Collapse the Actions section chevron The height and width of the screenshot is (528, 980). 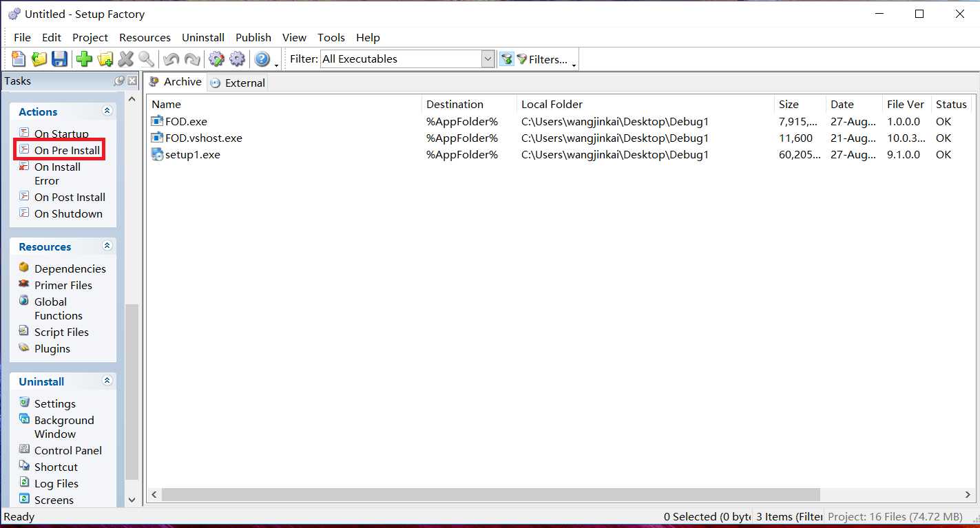point(107,111)
